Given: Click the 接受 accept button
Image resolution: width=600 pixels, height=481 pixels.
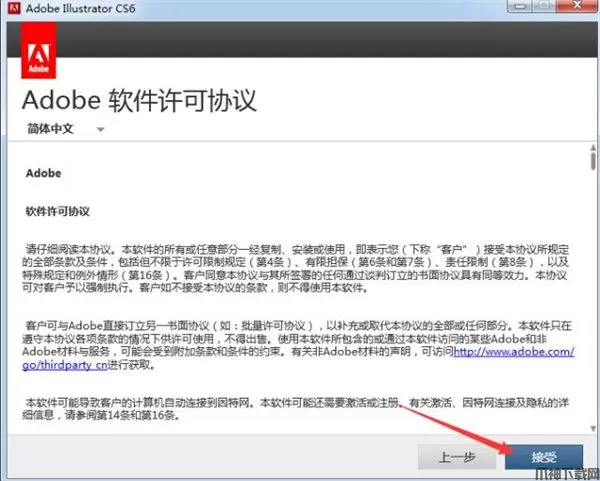Looking at the screenshot, I should click(544, 457).
